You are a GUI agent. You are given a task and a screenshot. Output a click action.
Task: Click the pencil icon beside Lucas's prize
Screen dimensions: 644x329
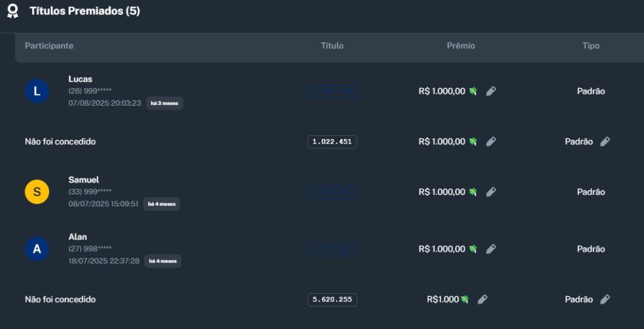(x=491, y=91)
